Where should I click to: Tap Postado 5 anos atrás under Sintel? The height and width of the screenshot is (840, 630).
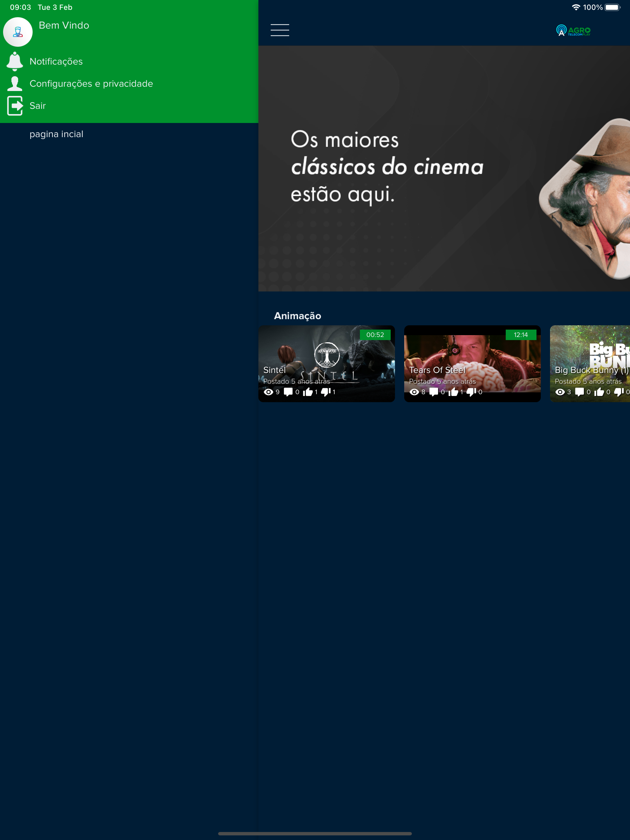(x=296, y=381)
